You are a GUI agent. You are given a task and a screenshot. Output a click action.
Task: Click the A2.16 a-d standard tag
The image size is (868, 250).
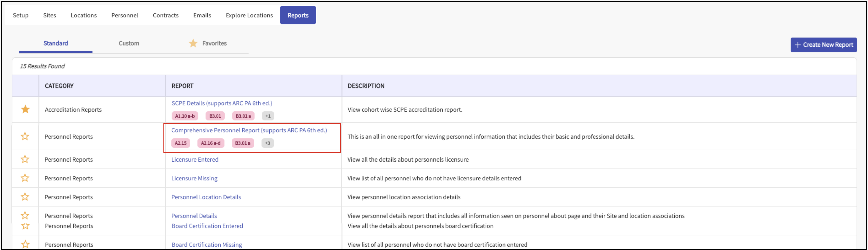coord(211,143)
